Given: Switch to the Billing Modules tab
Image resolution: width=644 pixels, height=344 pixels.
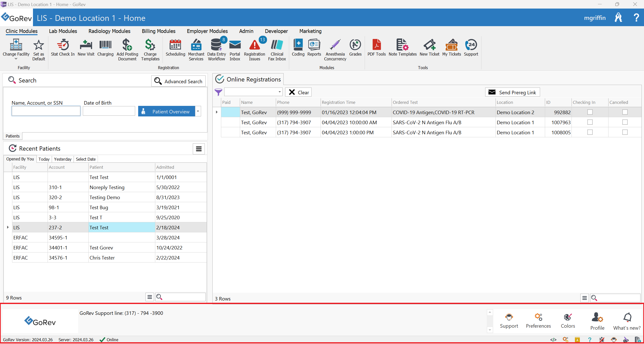Looking at the screenshot, I should [159, 31].
